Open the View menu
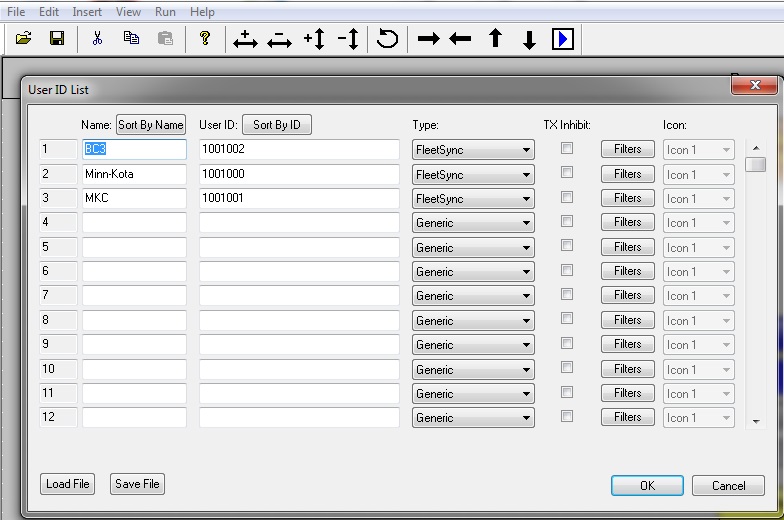 coord(128,12)
